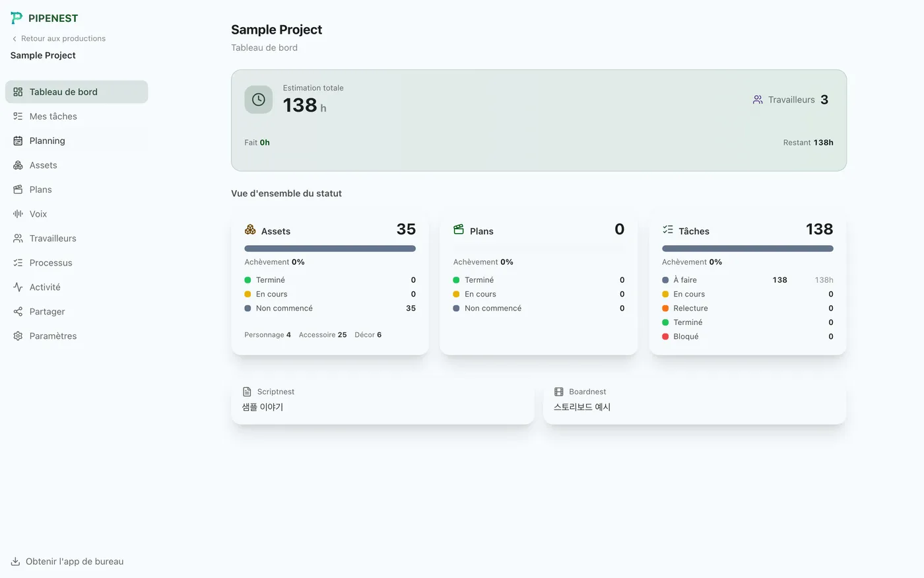Click the Planning calendar icon
This screenshot has height=578, width=924.
point(18,141)
